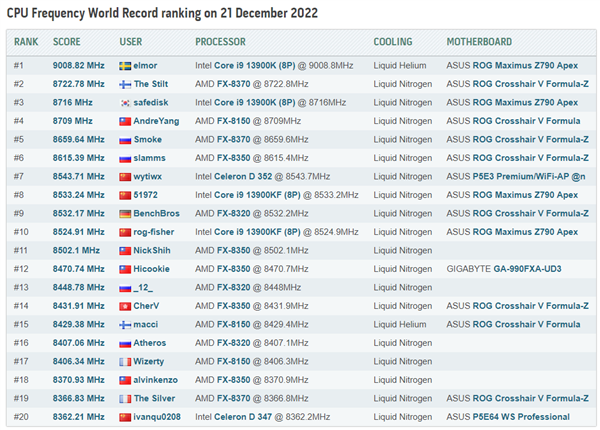The image size is (600, 430).
Task: Open the 8543.71 MHz score entry
Action: [78, 176]
